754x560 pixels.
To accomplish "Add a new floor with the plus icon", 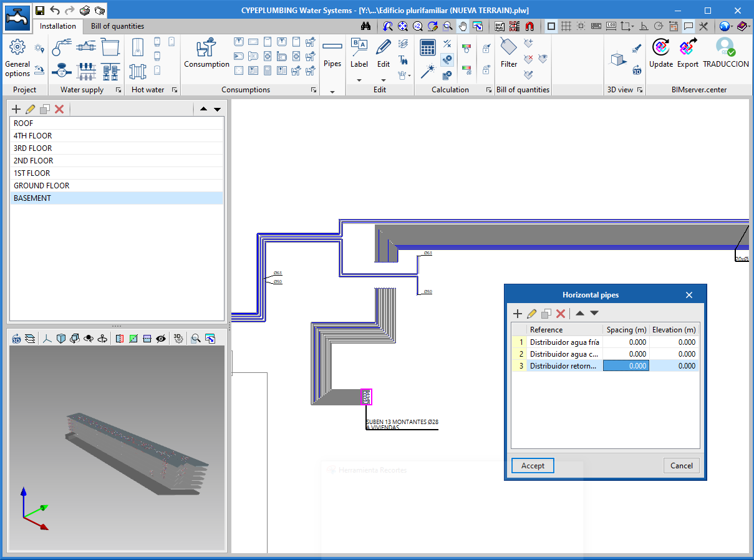I will coord(16,109).
